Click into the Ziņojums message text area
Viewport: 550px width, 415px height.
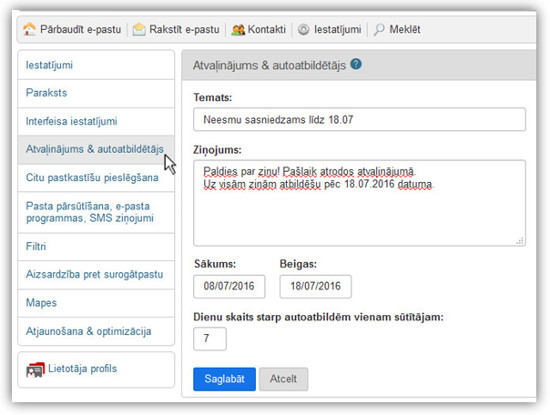click(x=359, y=203)
